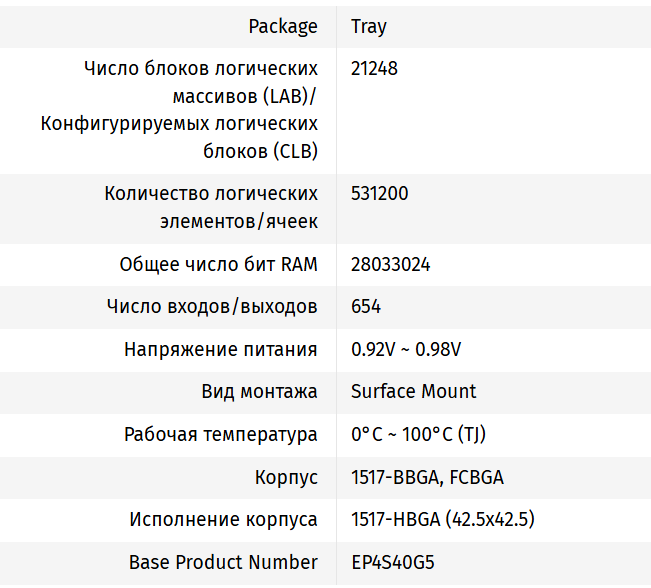Click the "Исполнение корпуса" label
Screen dimensions: 651x588
coord(223,519)
